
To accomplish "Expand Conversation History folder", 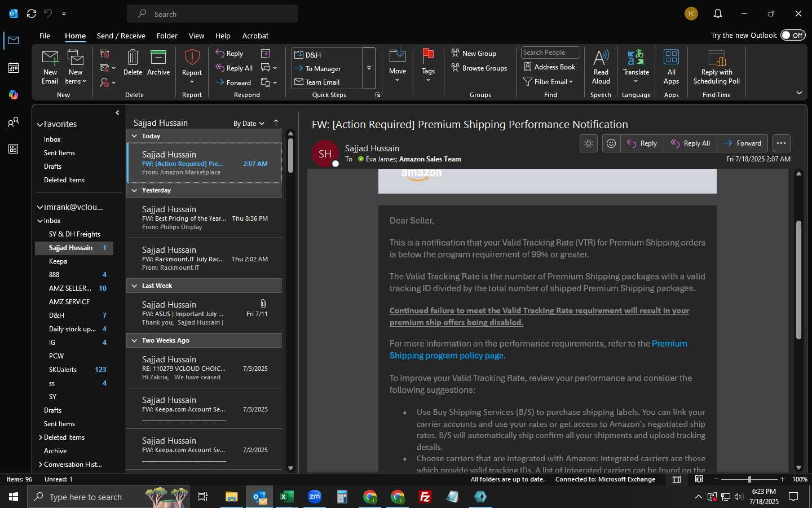I will coord(41,465).
